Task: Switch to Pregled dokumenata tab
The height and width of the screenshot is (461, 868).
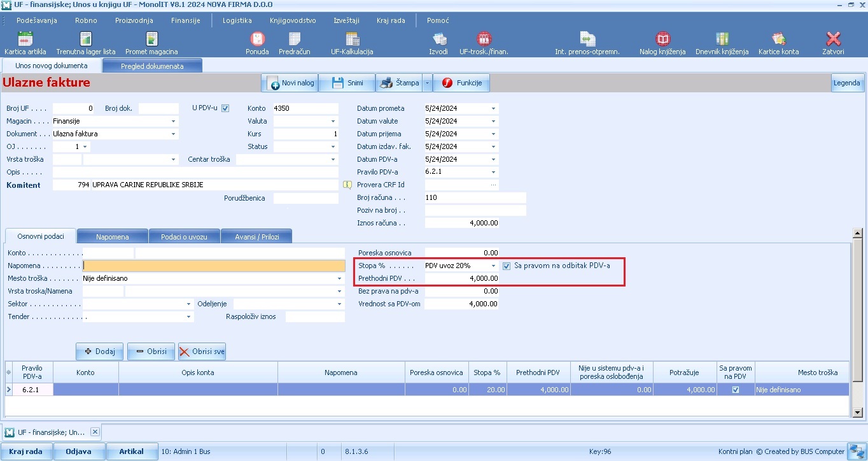Action: click(x=152, y=66)
